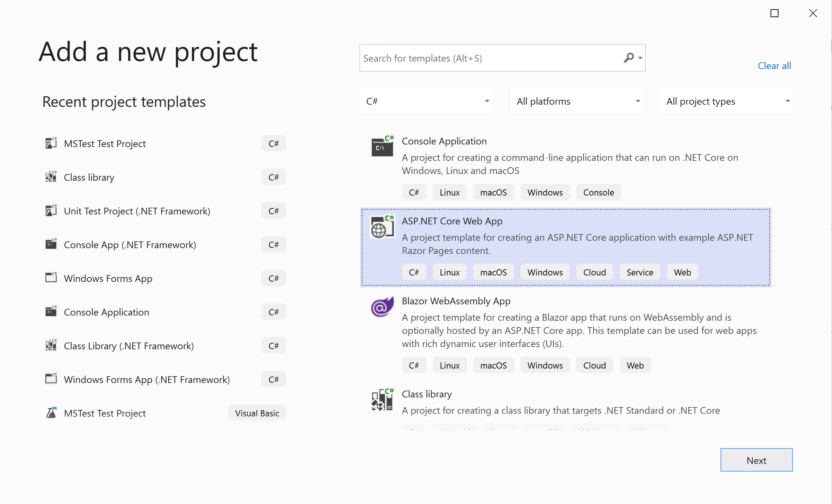
Task: Click the Web tag under Blazor WebAssembly App
Action: click(x=635, y=365)
